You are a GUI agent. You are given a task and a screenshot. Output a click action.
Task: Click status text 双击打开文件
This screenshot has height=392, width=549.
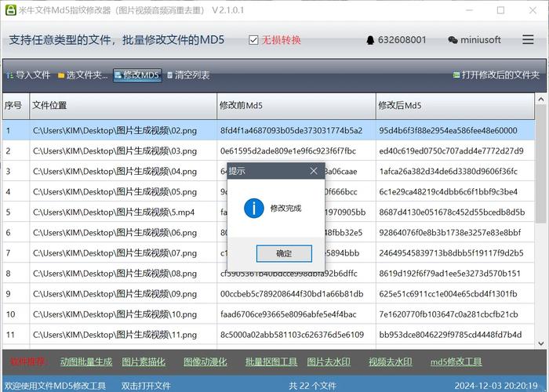(146, 386)
